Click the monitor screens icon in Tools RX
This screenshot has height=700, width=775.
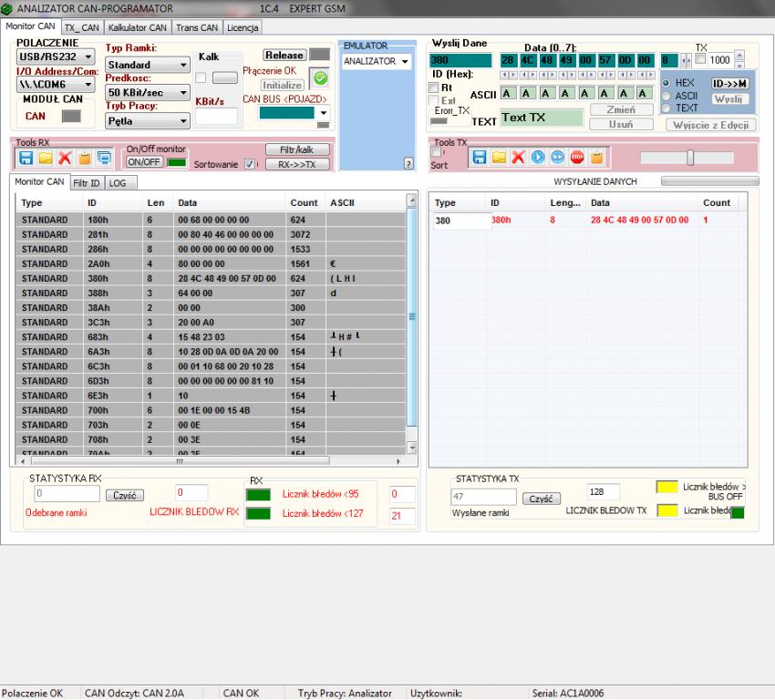click(x=104, y=158)
